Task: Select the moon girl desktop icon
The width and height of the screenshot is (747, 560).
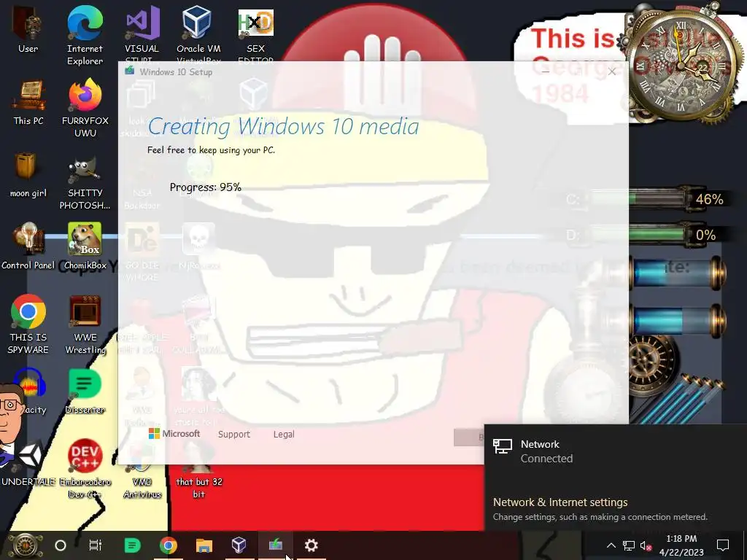Action: tap(28, 175)
